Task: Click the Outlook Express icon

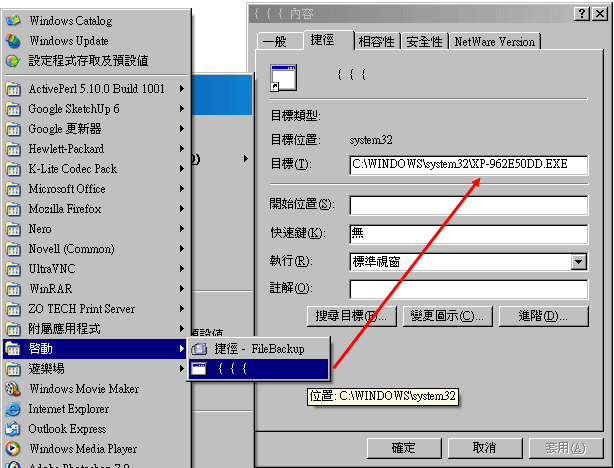Action: click(x=13, y=429)
